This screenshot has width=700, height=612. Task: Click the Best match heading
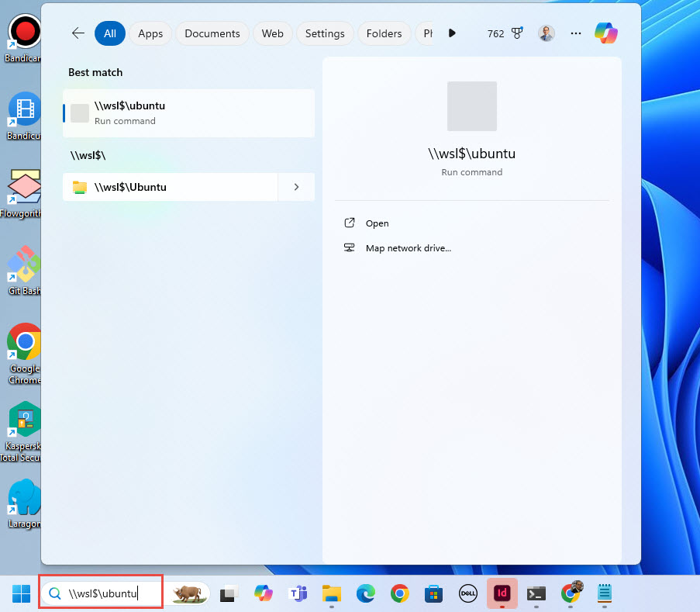95,72
